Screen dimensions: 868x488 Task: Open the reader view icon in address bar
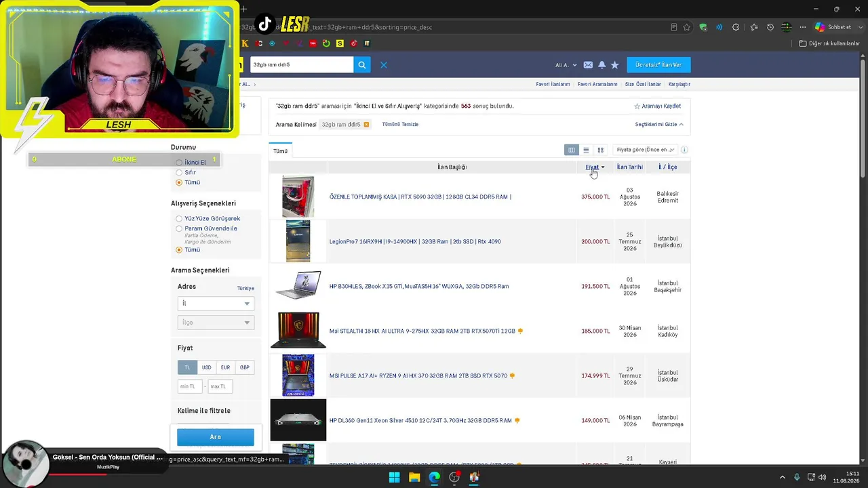(x=673, y=27)
